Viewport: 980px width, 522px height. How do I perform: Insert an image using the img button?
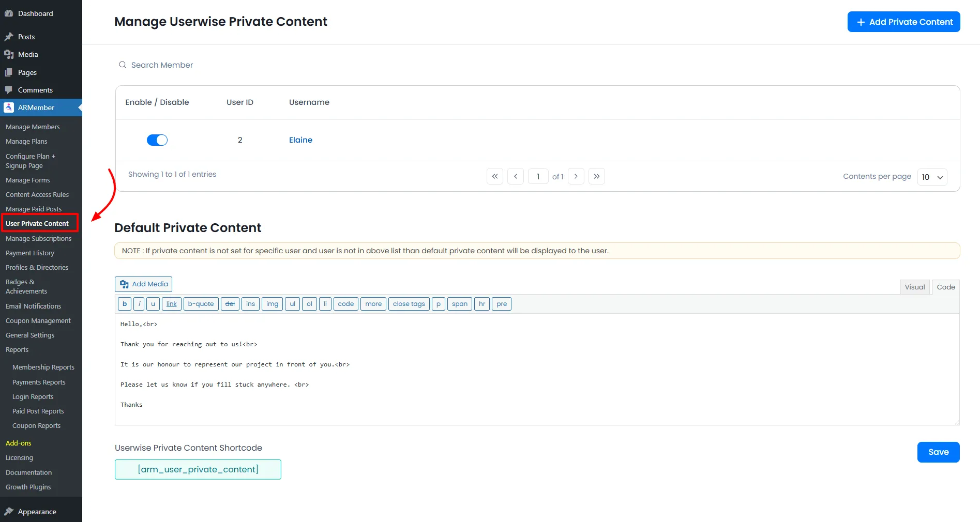point(272,304)
